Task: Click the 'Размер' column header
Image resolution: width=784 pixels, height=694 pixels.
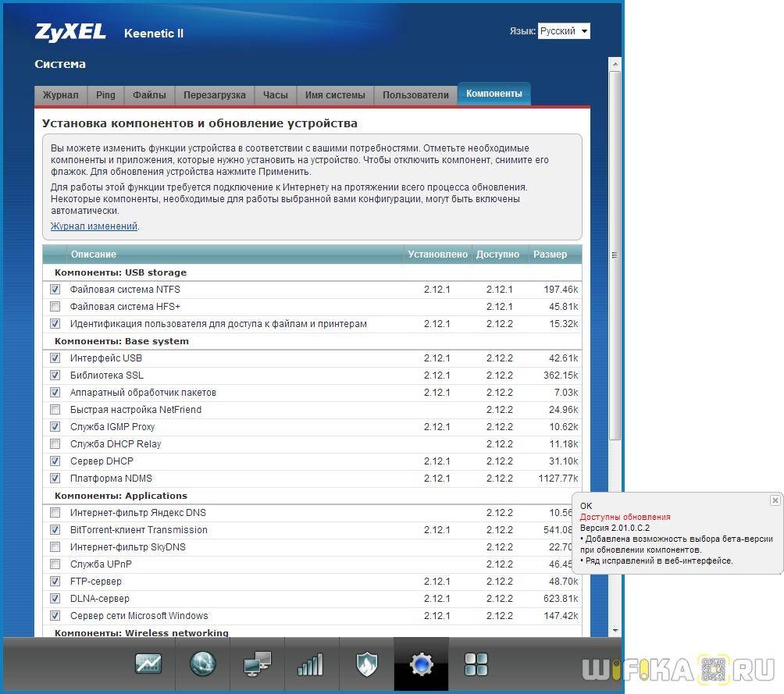Action: [550, 254]
